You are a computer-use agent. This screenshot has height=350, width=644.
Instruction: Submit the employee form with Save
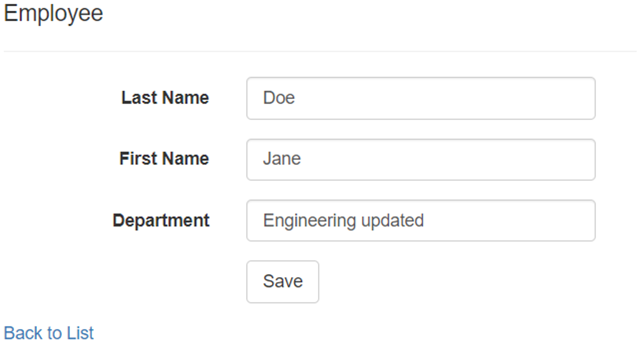[283, 282]
